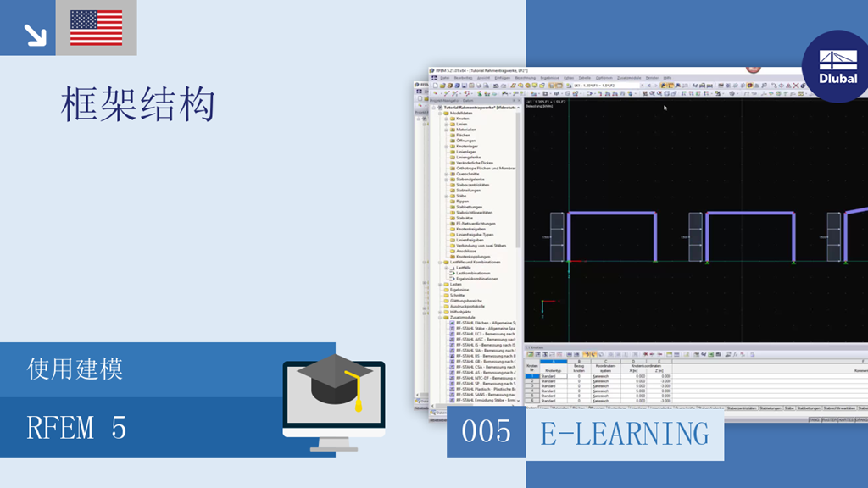Screen dimensions: 868x488
Task: Toggle KARTES in status bar
Action: coord(846,420)
